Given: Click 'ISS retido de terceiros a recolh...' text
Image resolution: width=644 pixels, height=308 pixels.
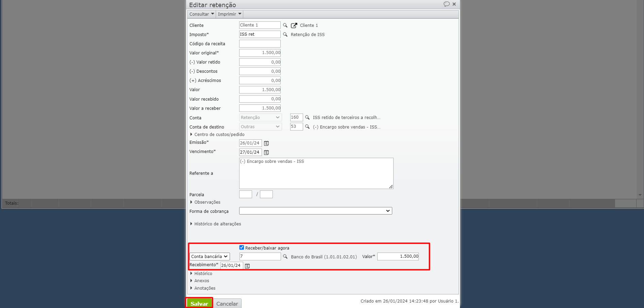Looking at the screenshot, I should 347,118.
